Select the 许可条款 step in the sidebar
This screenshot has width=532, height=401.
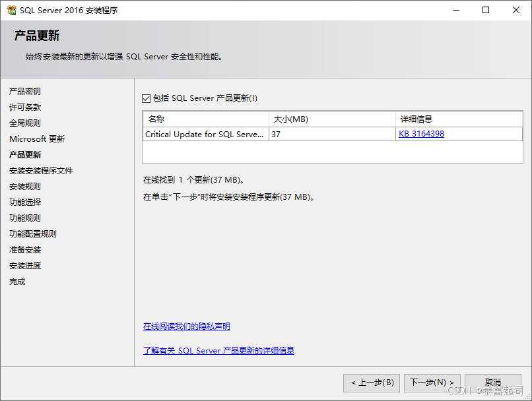click(x=25, y=107)
